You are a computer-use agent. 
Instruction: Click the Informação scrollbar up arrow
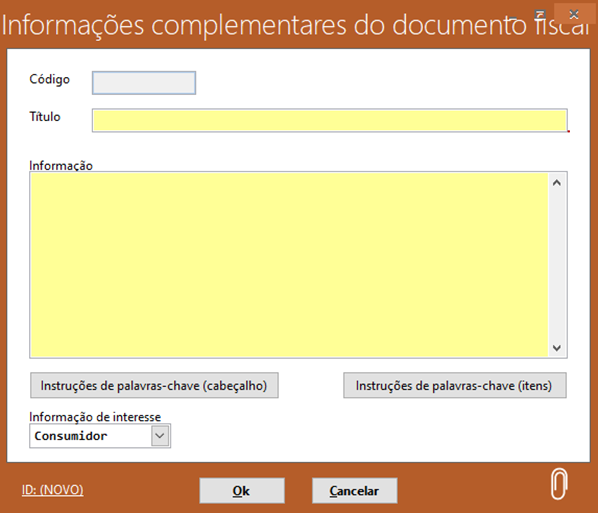click(x=557, y=183)
